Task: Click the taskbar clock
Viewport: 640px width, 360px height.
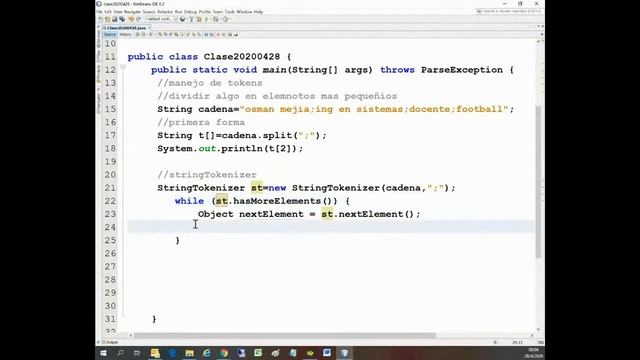Action: point(533,353)
